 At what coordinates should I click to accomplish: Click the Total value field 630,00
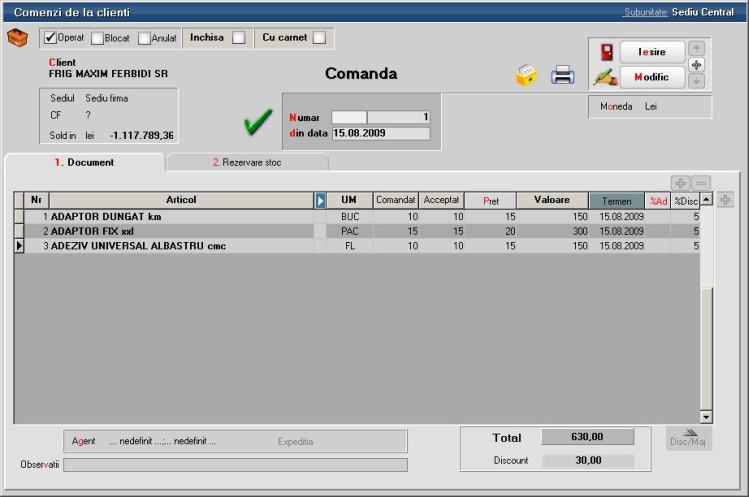tap(588, 437)
